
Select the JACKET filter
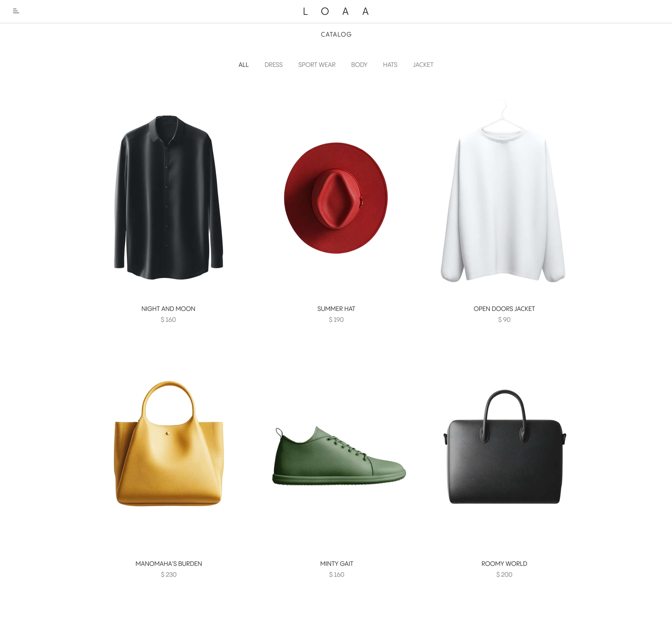coord(423,65)
